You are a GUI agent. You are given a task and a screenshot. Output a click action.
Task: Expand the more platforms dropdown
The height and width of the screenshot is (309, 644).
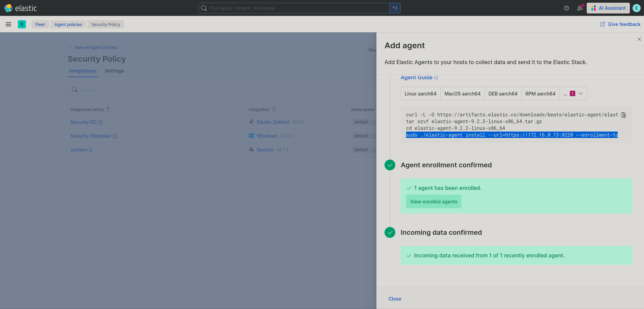pos(573,93)
